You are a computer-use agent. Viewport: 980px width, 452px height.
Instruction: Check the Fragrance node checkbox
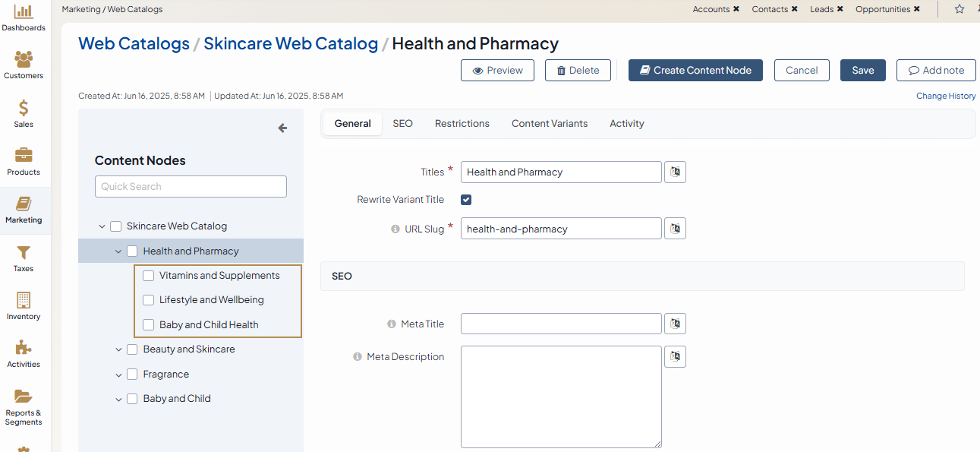[x=132, y=375]
